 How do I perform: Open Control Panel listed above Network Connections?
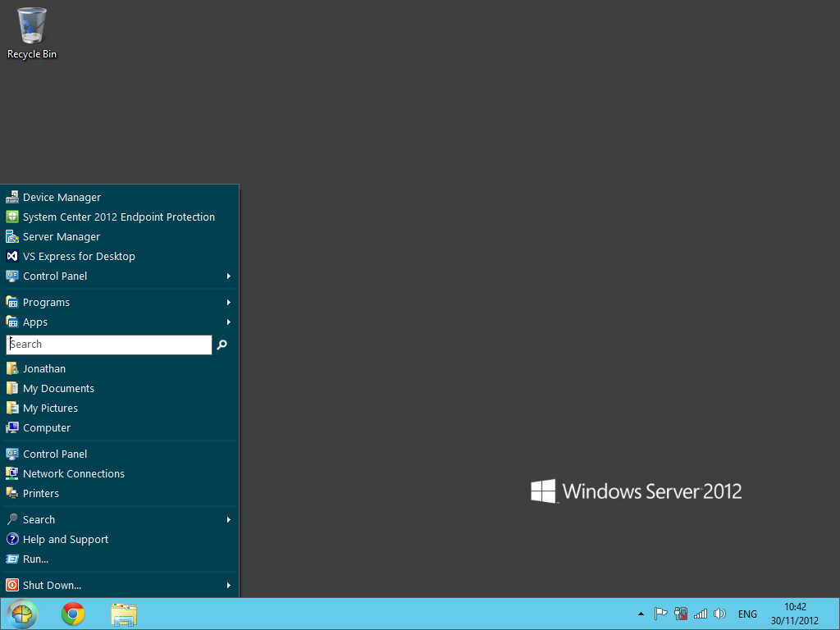(120, 454)
